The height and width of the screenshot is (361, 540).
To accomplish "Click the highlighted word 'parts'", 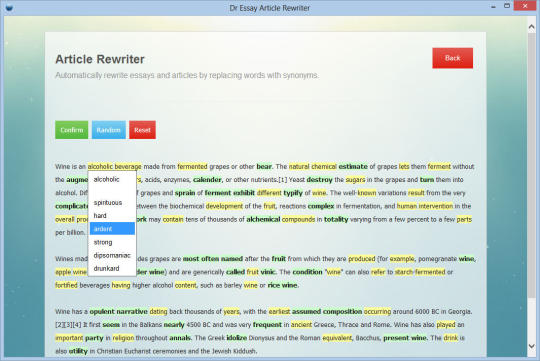I will pos(464,219).
